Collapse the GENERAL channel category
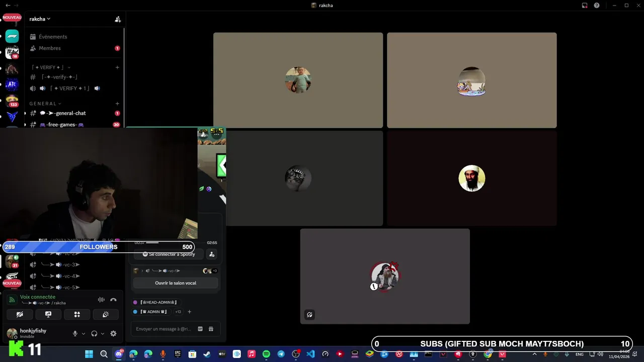The width and height of the screenshot is (644, 362). (x=45, y=104)
